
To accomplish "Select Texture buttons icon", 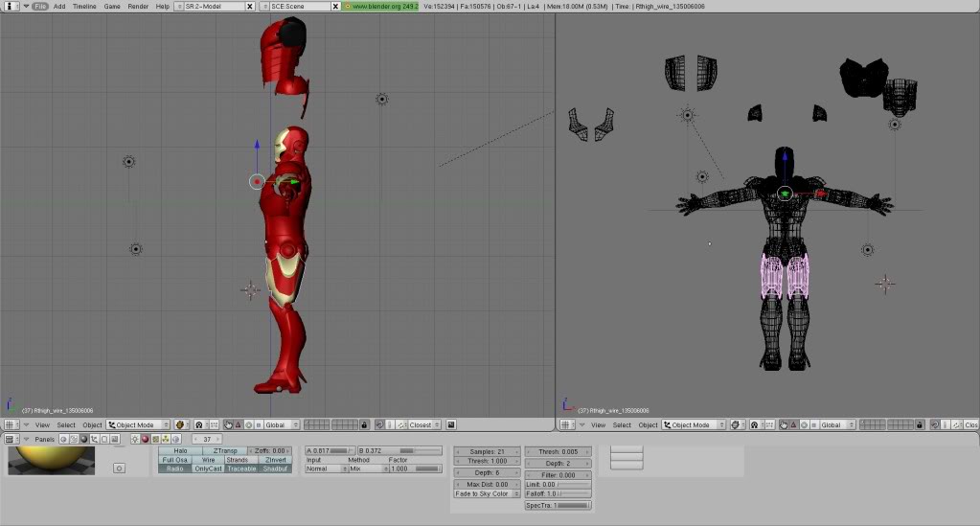I will coord(155,439).
